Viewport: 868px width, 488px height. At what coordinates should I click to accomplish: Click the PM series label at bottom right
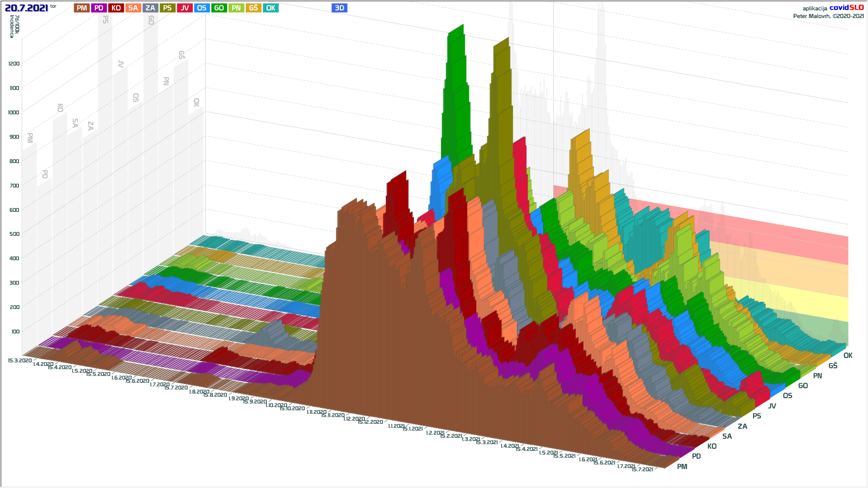tap(682, 467)
